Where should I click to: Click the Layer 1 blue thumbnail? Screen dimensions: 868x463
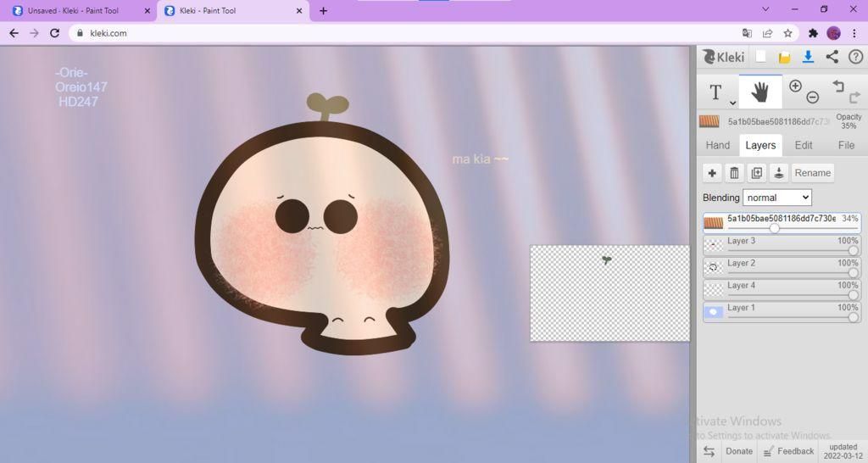[714, 311]
